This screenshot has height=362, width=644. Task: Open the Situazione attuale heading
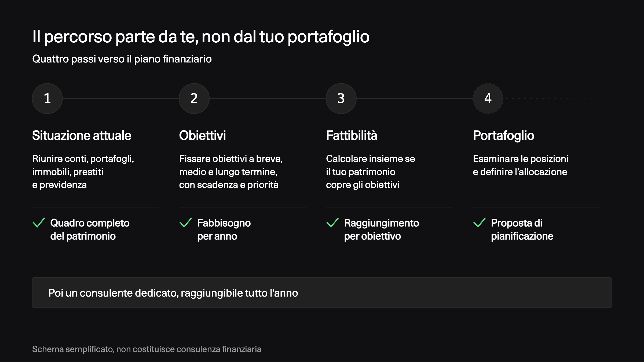pos(82,135)
